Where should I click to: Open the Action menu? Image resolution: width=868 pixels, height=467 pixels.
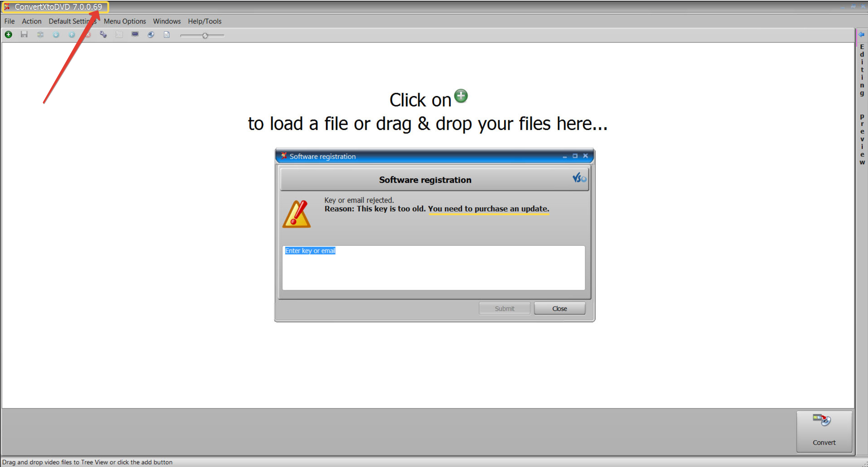tap(32, 21)
